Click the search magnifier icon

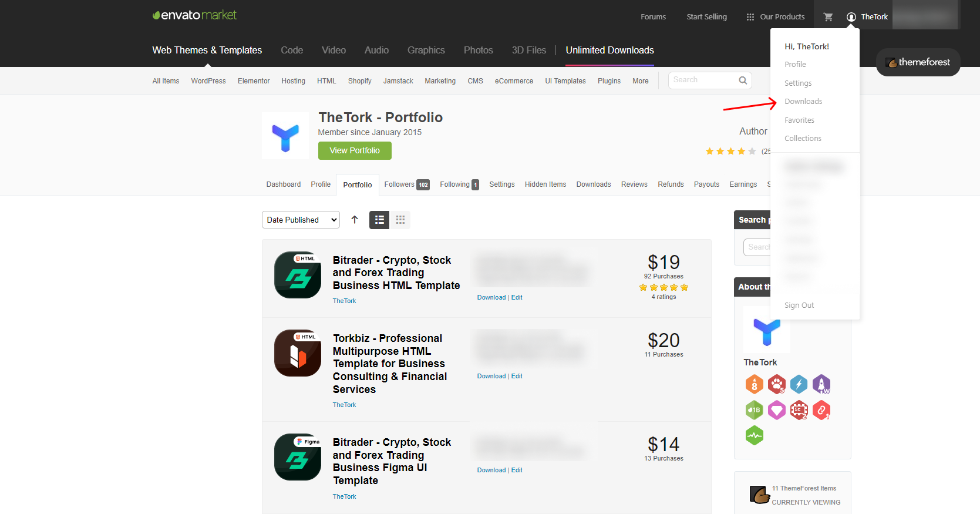click(x=743, y=80)
